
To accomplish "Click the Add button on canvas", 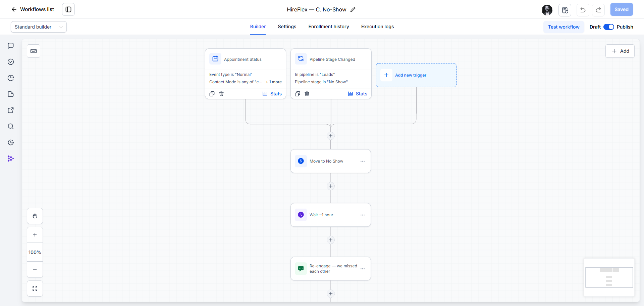I will click(x=620, y=51).
